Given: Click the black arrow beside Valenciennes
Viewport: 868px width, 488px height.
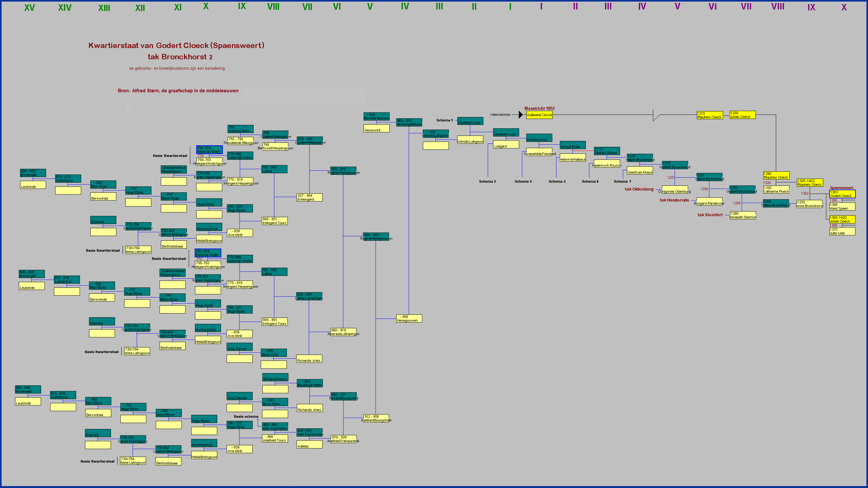Looking at the screenshot, I should (x=521, y=115).
